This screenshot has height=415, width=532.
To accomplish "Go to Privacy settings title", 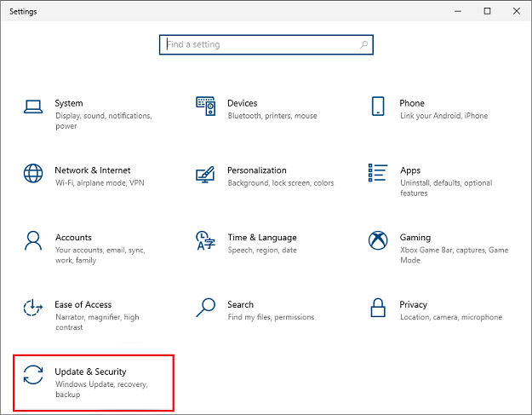I will tap(413, 304).
